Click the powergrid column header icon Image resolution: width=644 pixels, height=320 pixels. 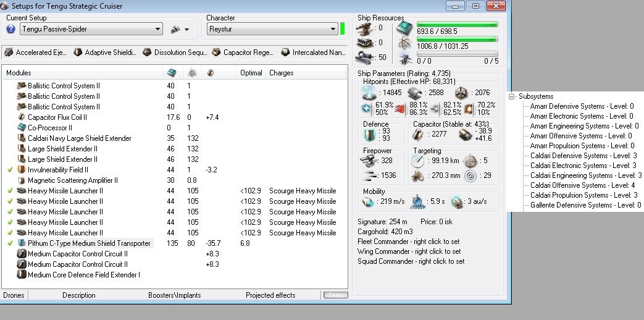coord(191,73)
